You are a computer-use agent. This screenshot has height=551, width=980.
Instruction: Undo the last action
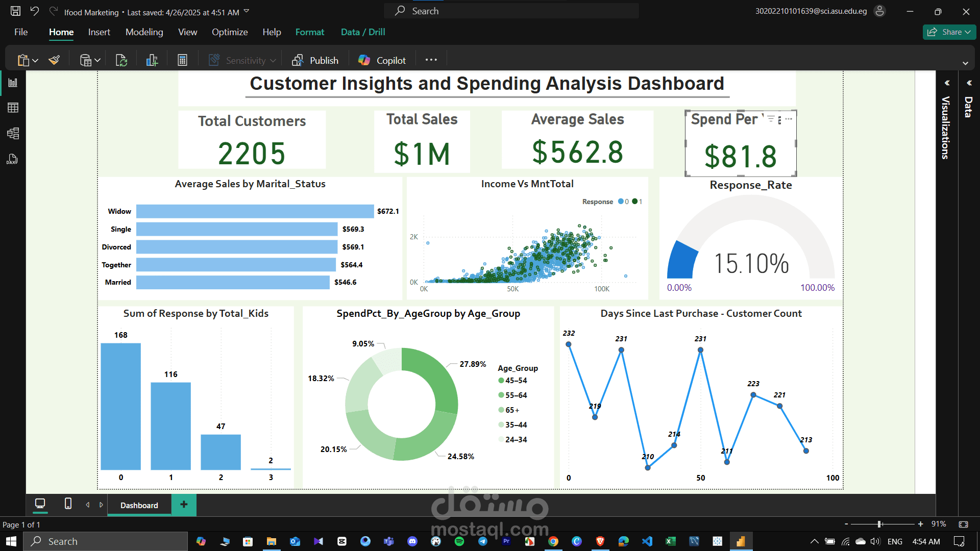[x=35, y=11]
